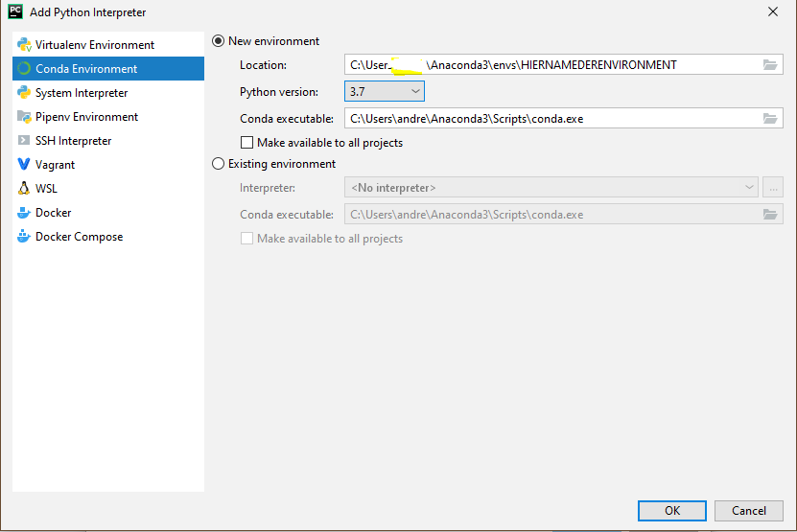Enable Make available to all projects under New environment

pos(246,142)
